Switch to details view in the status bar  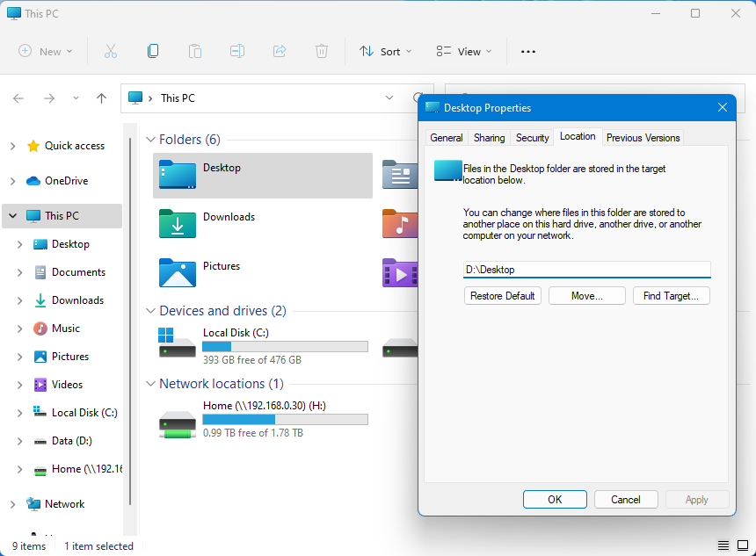[x=723, y=545]
